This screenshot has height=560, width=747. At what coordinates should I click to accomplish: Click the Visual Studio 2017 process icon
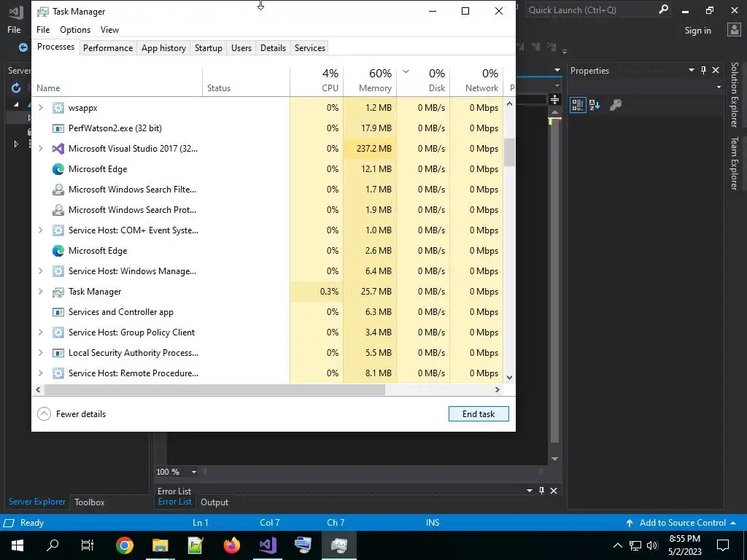pos(58,149)
